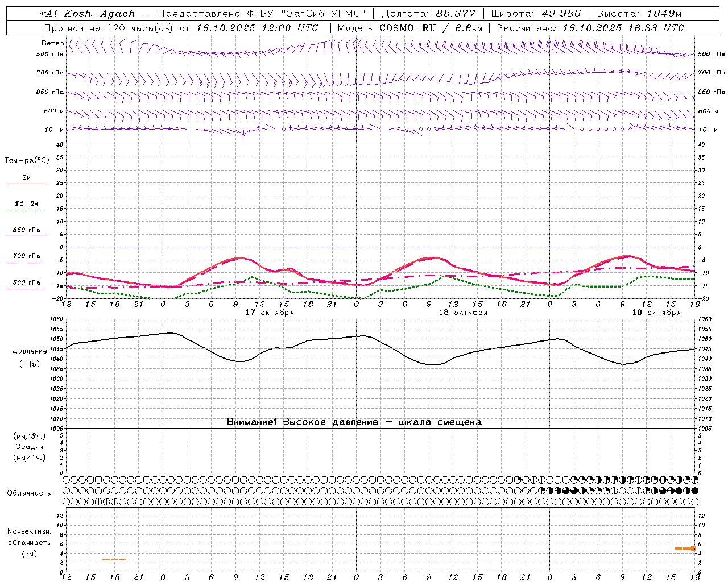Select the date label 19 октября
Viewport: 728px width, 582px height.
tap(656, 313)
